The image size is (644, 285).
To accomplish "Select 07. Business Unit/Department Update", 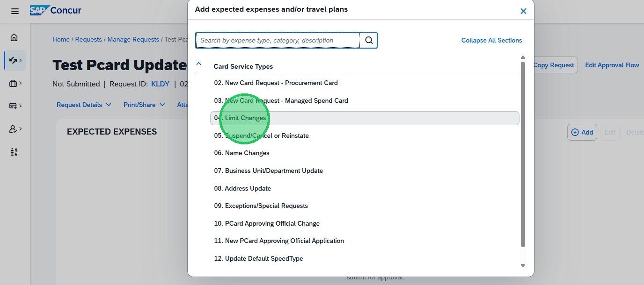I will point(365,171).
